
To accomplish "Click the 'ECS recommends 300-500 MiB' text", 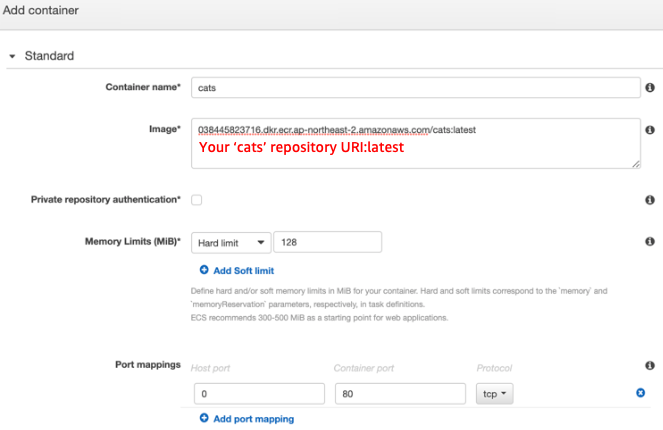I will pos(319,318).
